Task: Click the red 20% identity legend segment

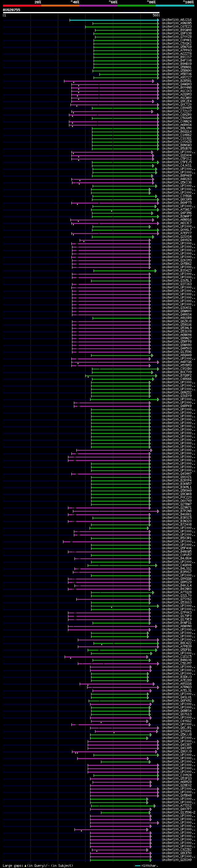Action: click(x=22, y=6)
